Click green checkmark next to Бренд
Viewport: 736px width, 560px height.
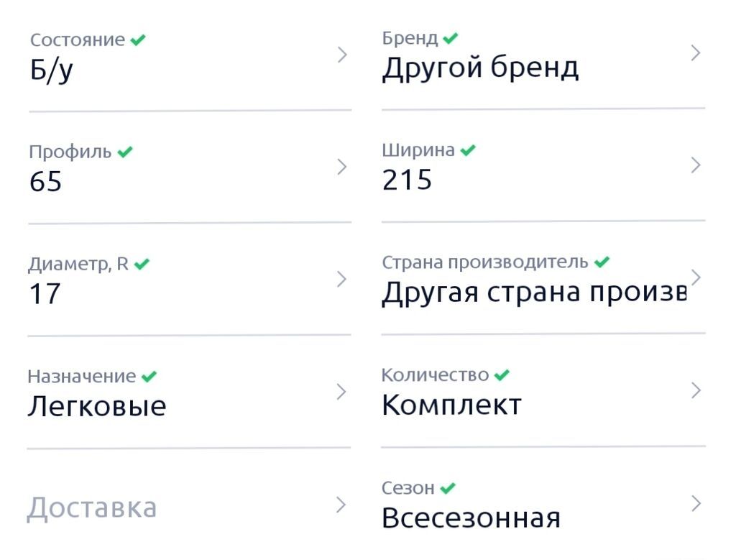pos(450,38)
